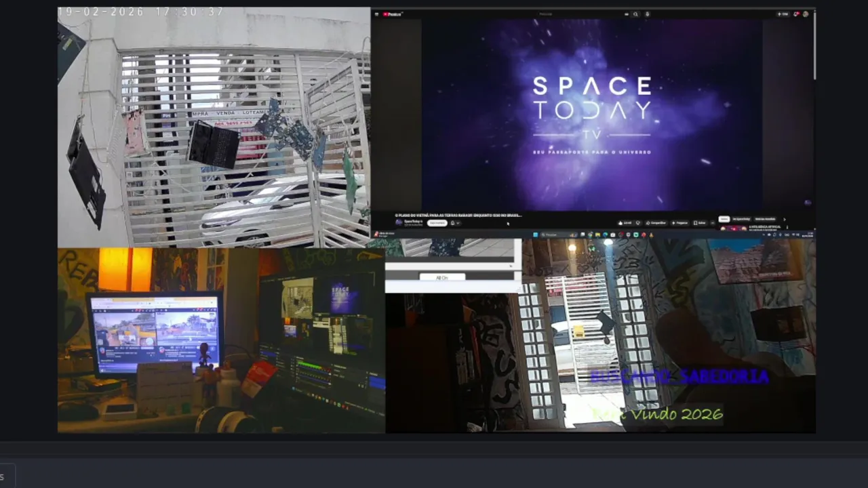Select the third suggestion filter chip
The width and height of the screenshot is (868, 488).
coord(765,219)
